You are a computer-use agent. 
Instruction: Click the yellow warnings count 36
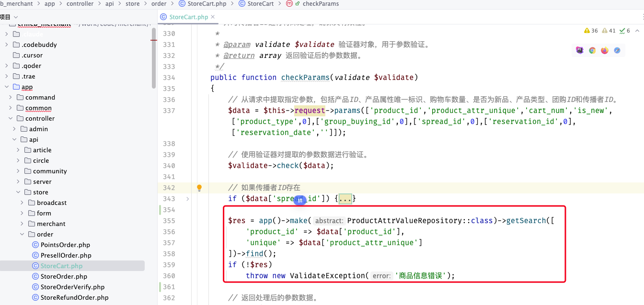click(x=591, y=31)
